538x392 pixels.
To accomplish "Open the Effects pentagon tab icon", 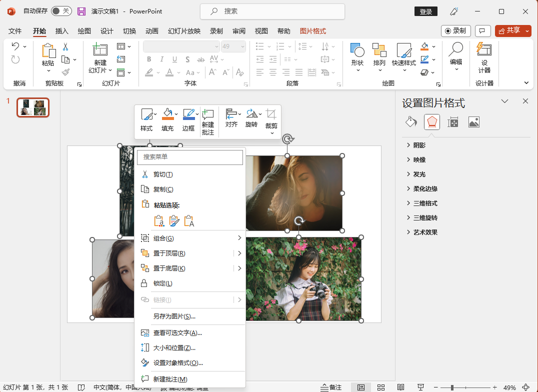I will pos(432,122).
